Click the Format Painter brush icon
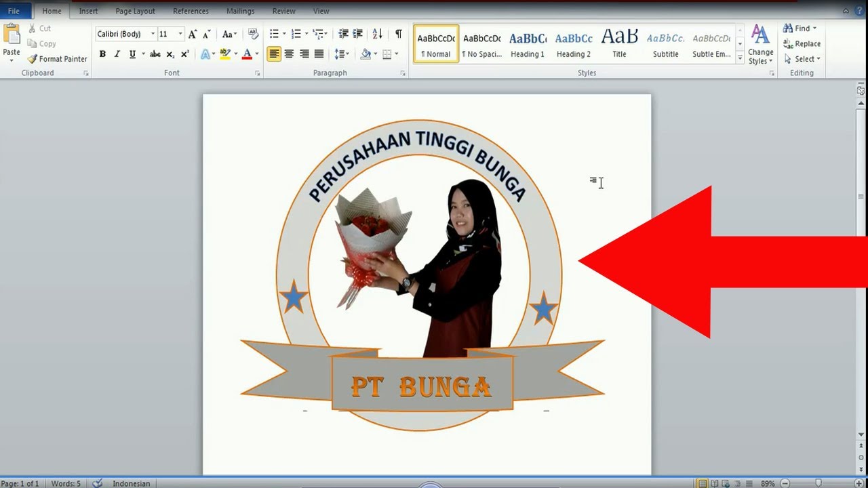 32,59
